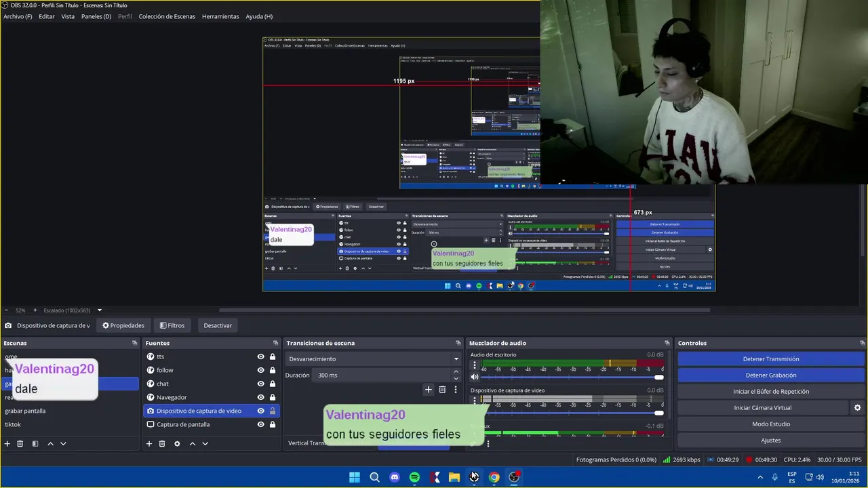The image size is (868, 488).
Task: Open the Vista menu
Action: coord(68,16)
